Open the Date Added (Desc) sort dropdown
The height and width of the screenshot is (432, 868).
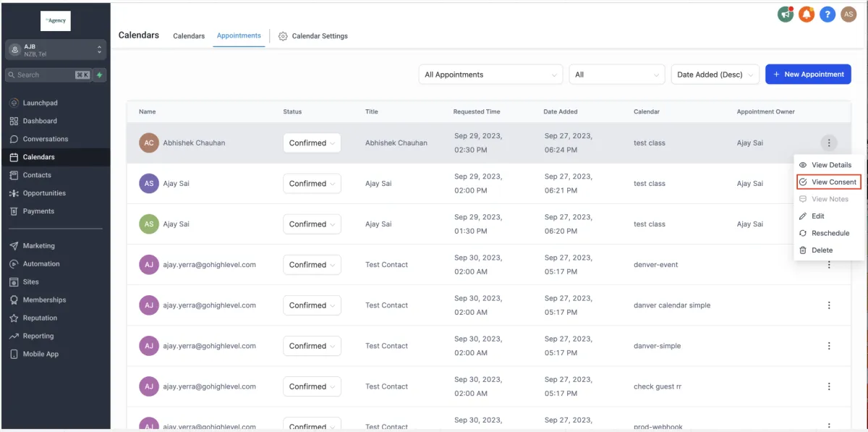pyautogui.click(x=715, y=75)
